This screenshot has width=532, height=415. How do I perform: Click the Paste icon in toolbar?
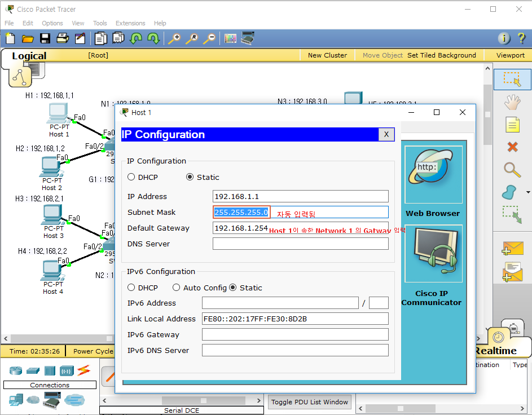click(118, 38)
